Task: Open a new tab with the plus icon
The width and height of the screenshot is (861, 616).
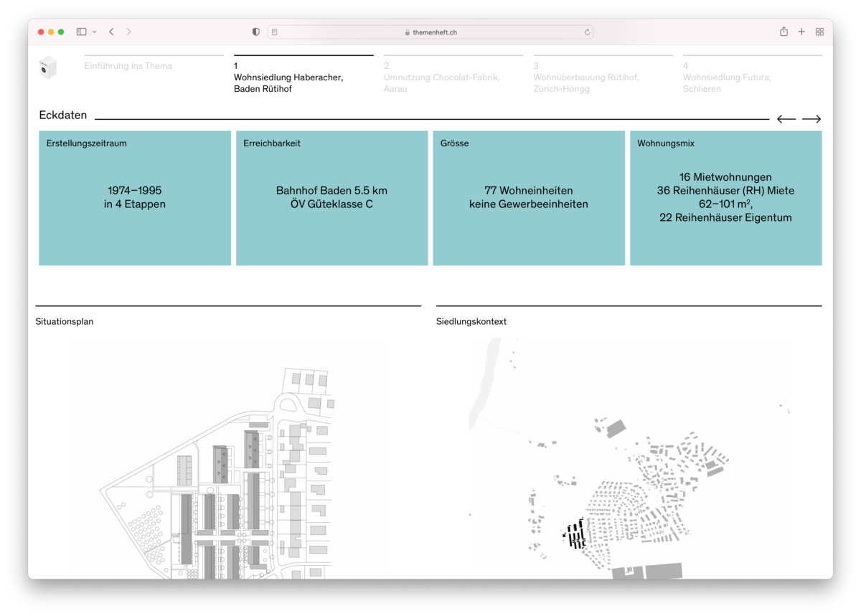Action: (801, 32)
